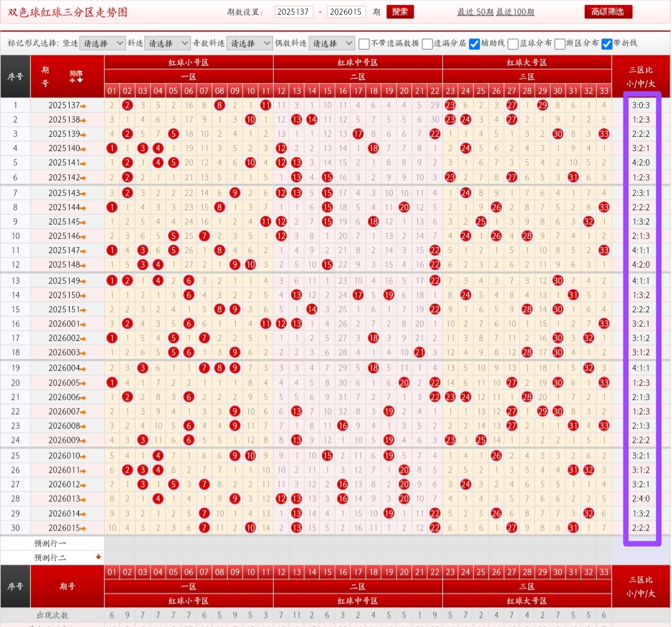Click top 一区 zone header

pos(189,77)
